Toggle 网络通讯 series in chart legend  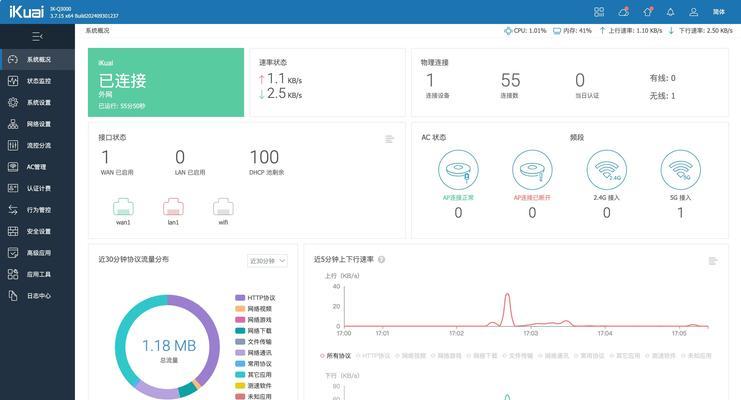tap(554, 356)
